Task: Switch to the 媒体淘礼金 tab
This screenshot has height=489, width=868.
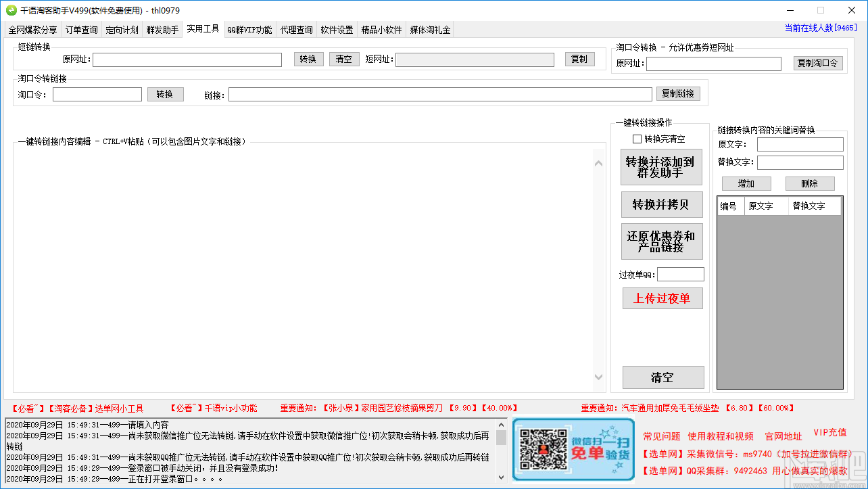Action: click(430, 30)
